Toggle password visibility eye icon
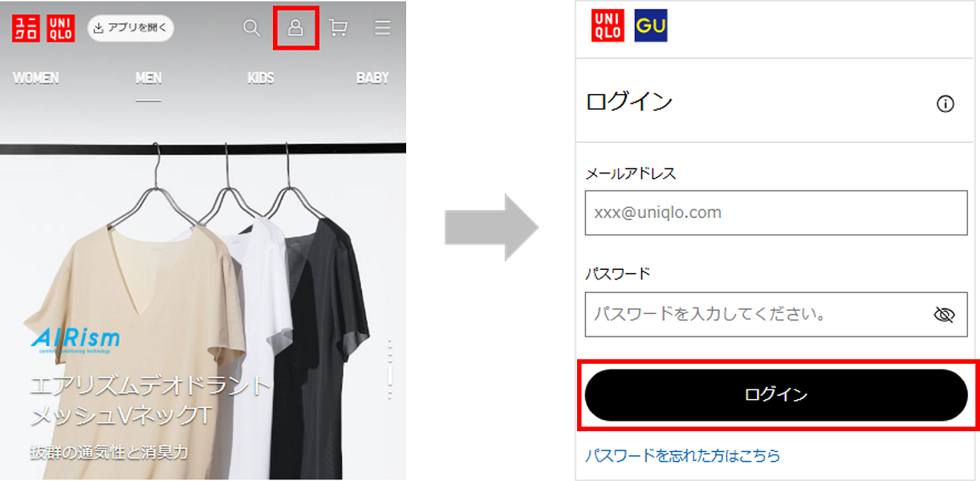The image size is (980, 481). (x=945, y=314)
